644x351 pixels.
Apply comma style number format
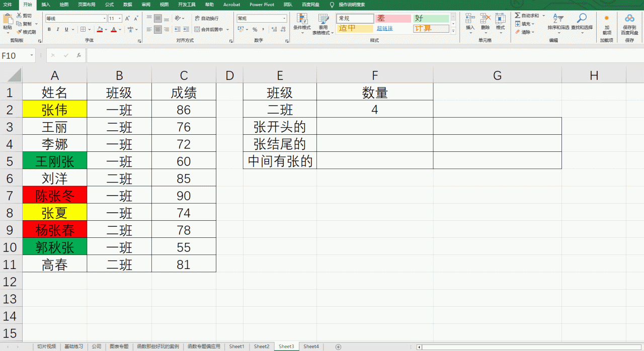263,30
